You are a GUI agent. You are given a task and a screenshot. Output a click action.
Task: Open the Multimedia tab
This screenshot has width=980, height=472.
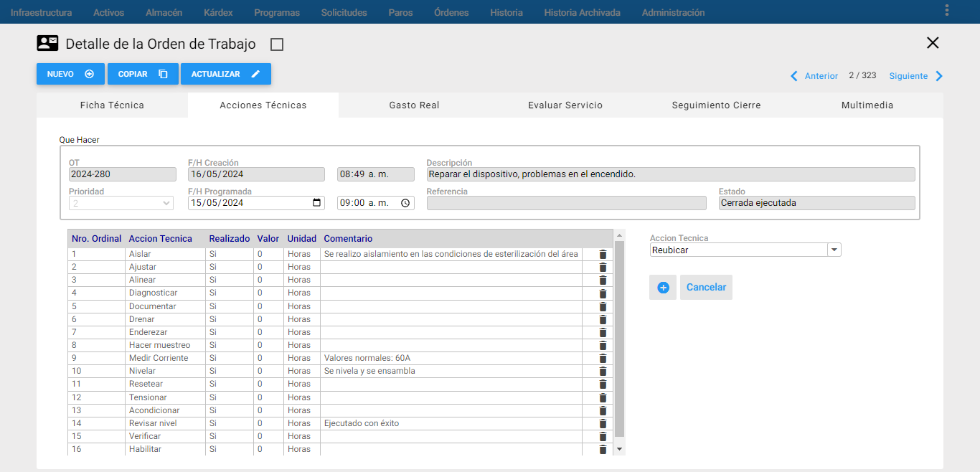click(x=867, y=105)
